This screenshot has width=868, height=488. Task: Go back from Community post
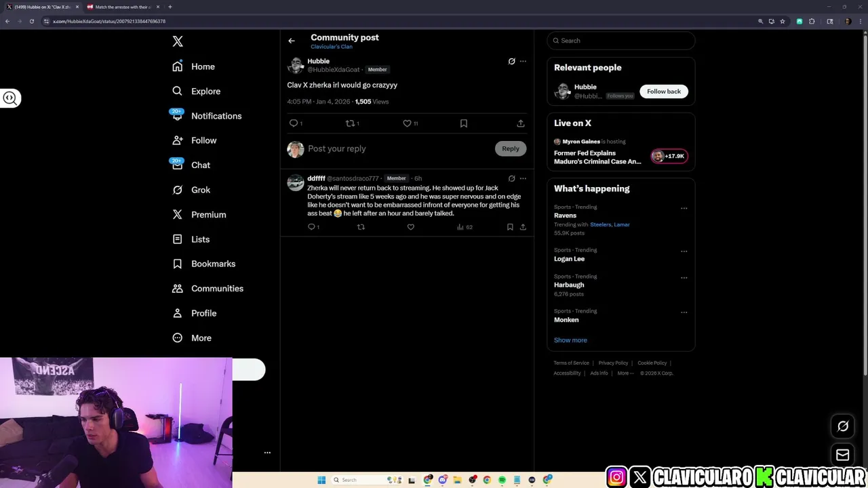click(292, 41)
